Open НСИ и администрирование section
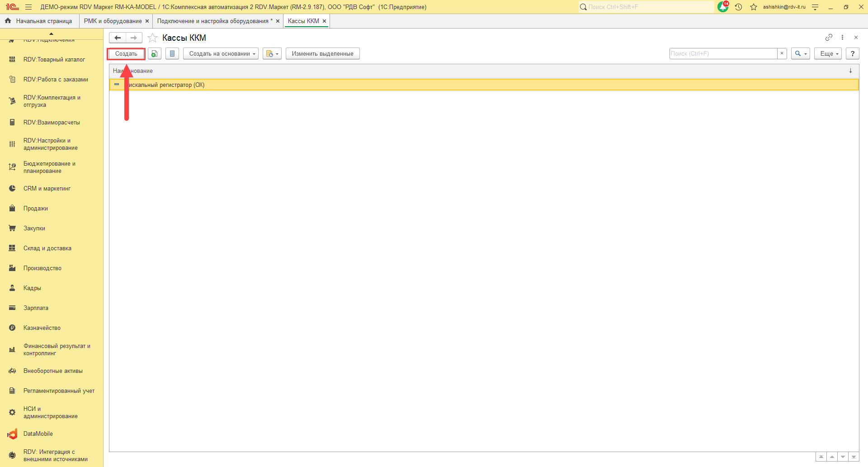 point(52,412)
